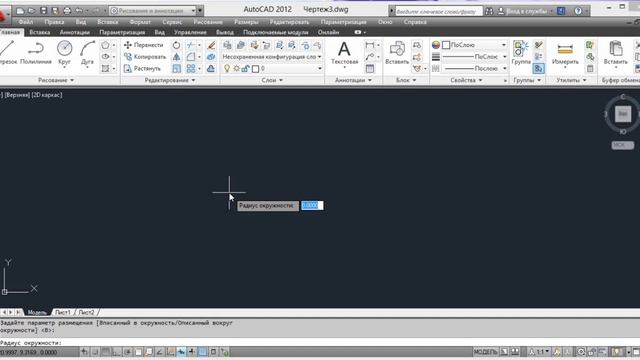Screen dimensions: 640x360
Task: Expand the Рисование panel
Action: click(56, 80)
